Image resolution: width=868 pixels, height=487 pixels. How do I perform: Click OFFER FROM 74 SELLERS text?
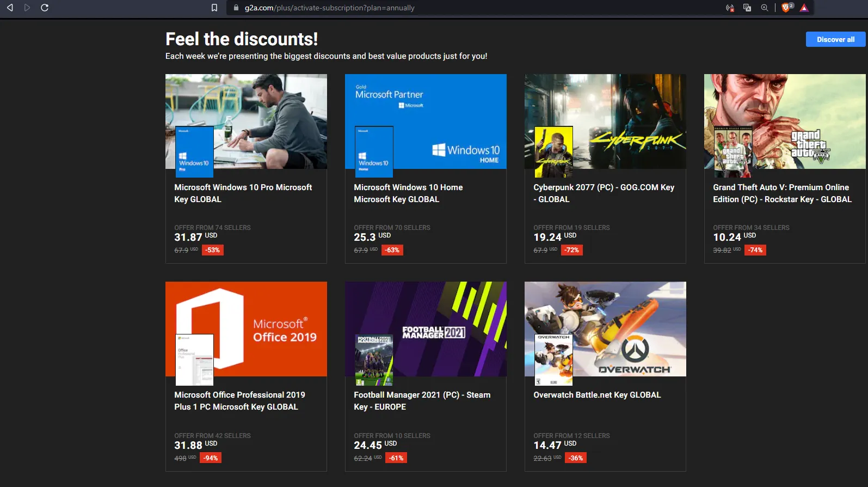pos(212,228)
